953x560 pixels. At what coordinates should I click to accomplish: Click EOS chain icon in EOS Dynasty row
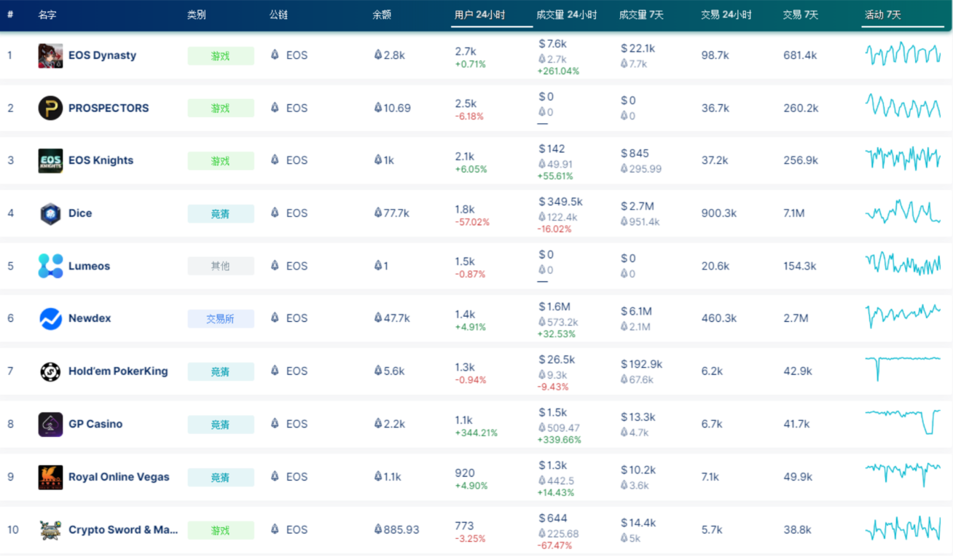click(x=275, y=55)
